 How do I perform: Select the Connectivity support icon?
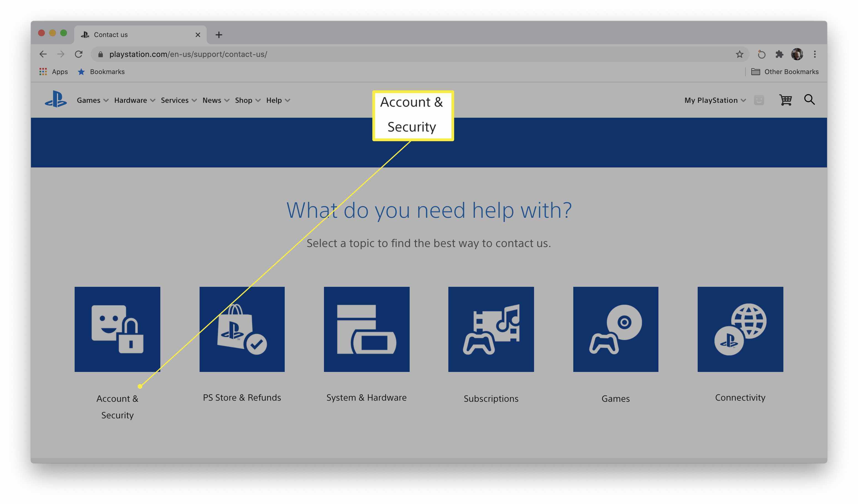(x=741, y=329)
